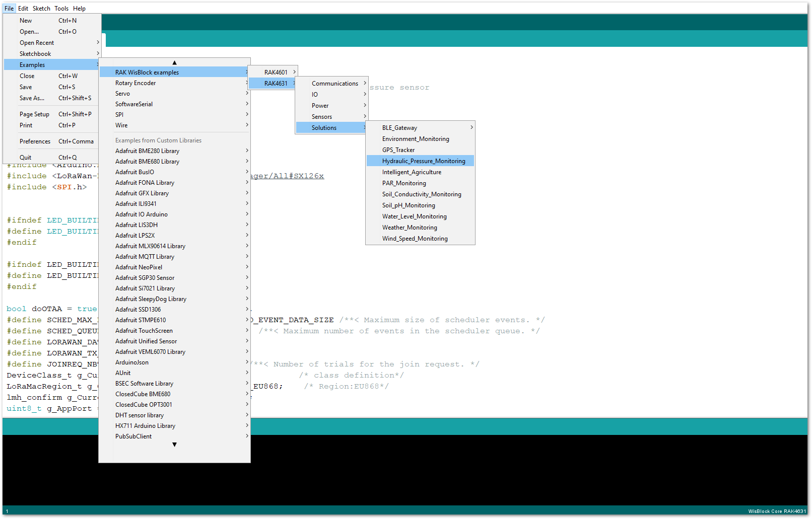Open Adafruit BusIO examples
Viewport: 812px width, 519px height.
pyautogui.click(x=174, y=172)
